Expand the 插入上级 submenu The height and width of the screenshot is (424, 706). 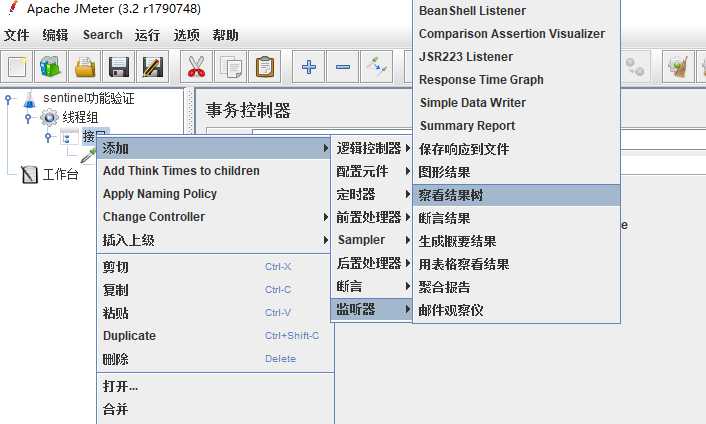(215, 240)
